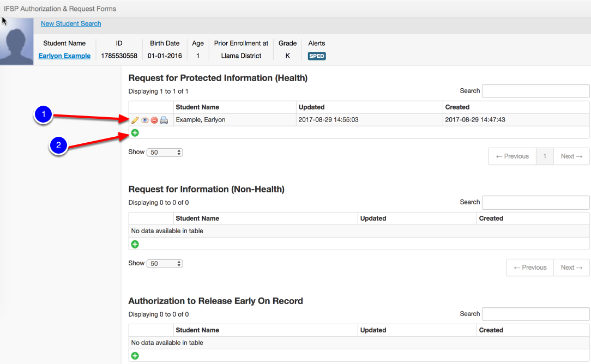
Task: Add a new Request for Information (Non-Health)
Action: click(x=135, y=244)
